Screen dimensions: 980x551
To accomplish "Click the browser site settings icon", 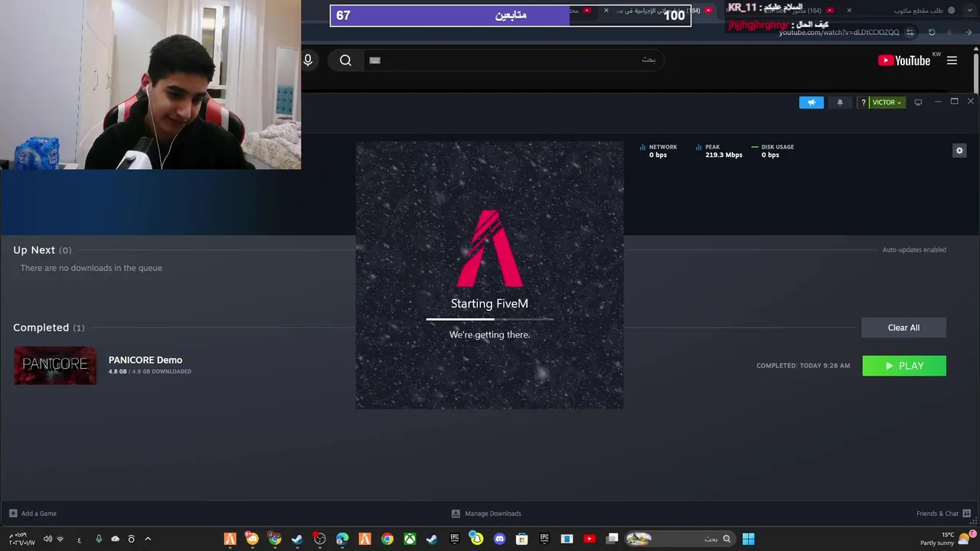I will pyautogui.click(x=910, y=32).
